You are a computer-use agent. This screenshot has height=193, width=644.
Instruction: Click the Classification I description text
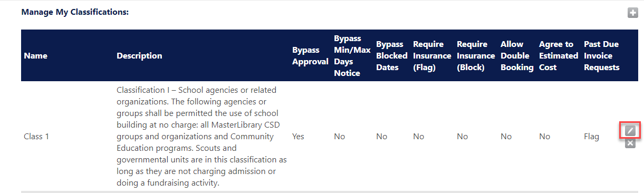201,137
